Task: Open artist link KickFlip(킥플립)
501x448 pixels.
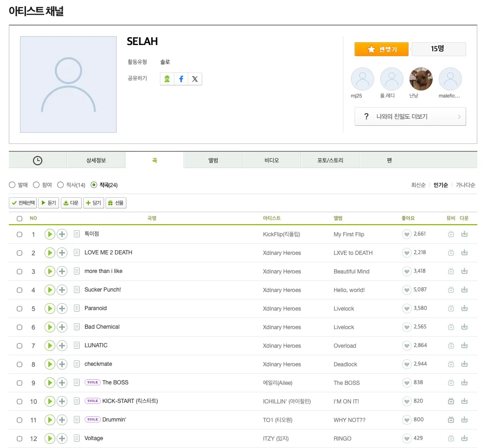Action: (282, 234)
